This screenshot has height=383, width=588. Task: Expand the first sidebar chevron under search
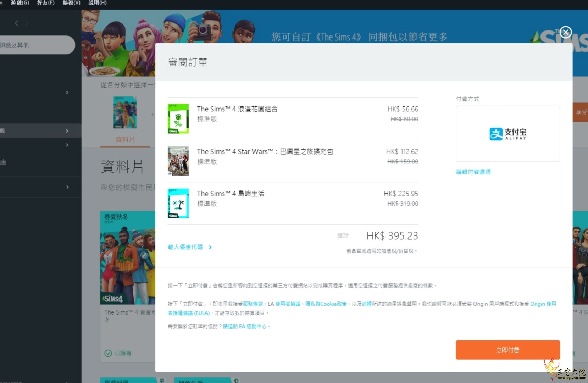click(x=67, y=93)
